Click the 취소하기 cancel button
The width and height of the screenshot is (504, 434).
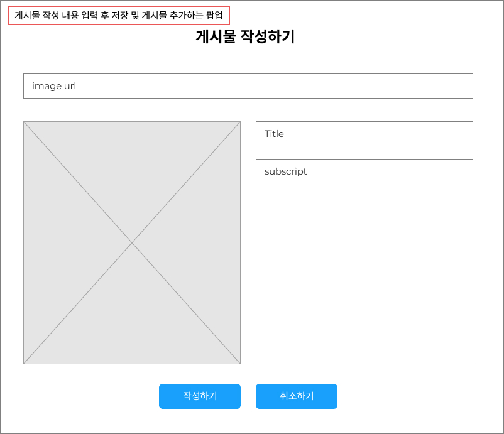(x=297, y=396)
